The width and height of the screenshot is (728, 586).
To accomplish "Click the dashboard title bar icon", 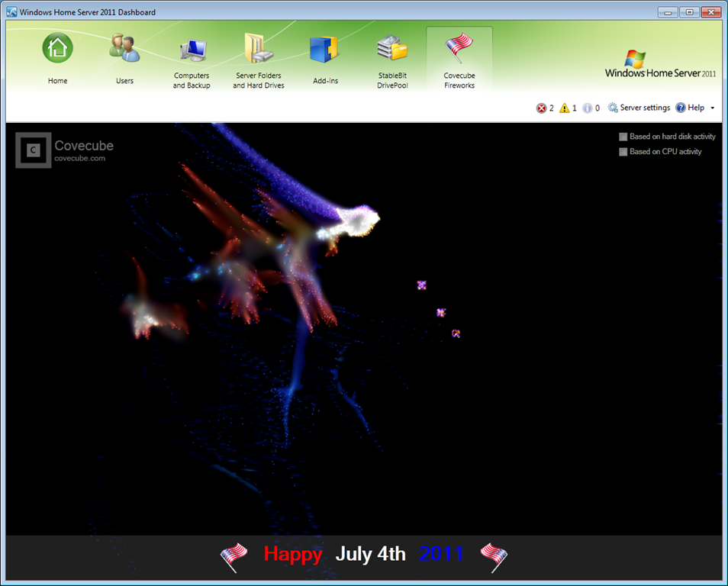I will tap(11, 12).
